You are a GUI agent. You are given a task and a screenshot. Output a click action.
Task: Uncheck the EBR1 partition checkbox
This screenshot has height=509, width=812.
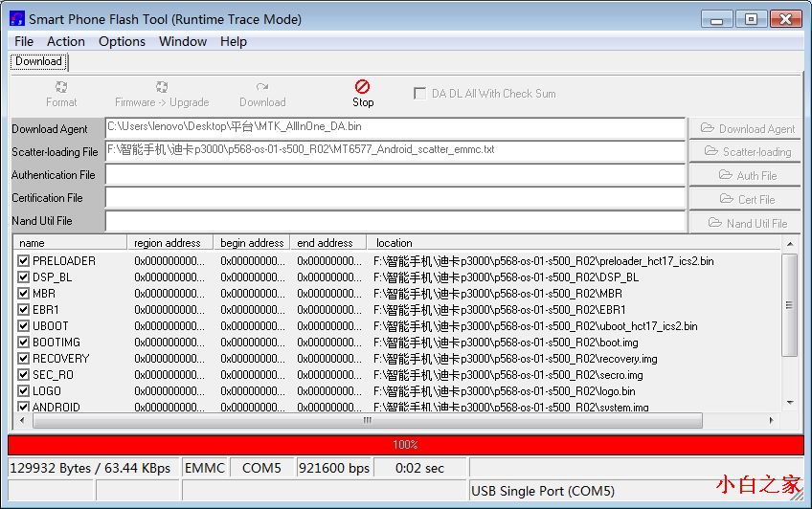[23, 309]
